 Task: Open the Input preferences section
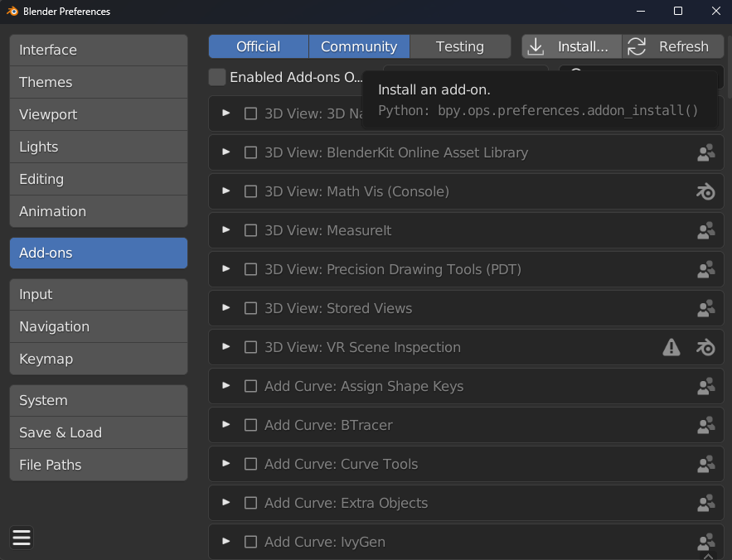click(x=99, y=294)
